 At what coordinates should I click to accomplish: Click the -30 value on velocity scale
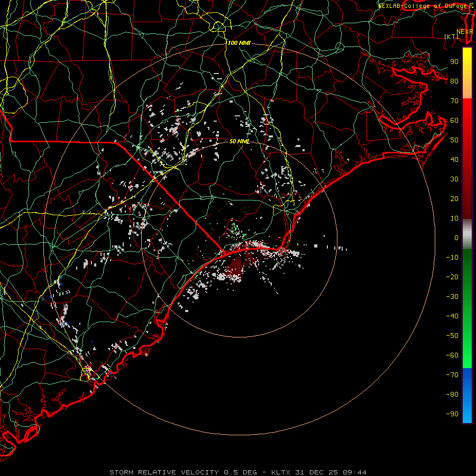pos(452,297)
